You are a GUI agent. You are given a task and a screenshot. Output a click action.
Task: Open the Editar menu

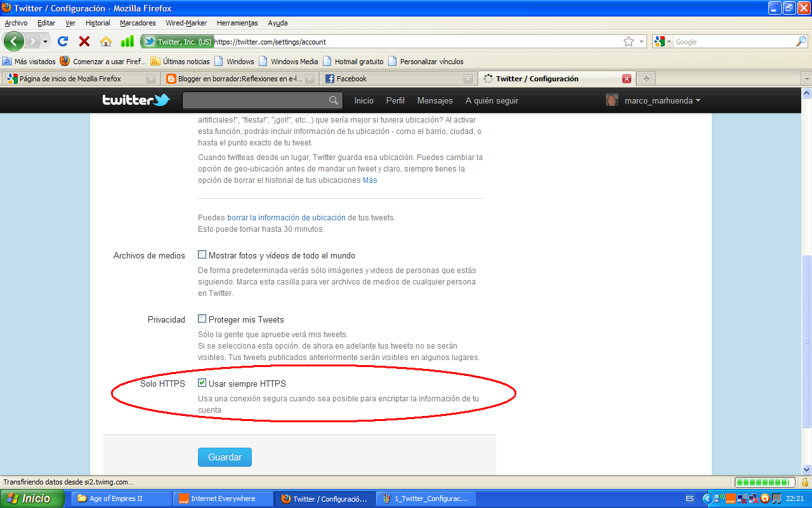coord(46,23)
